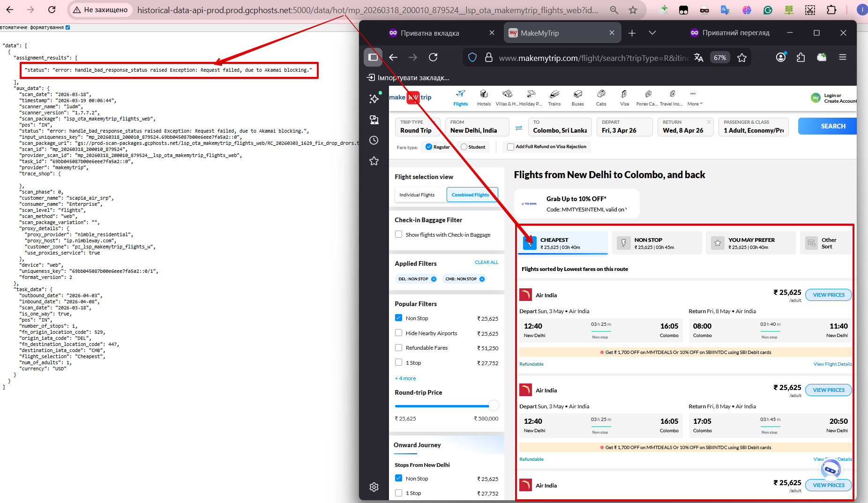The image size is (868, 503).
Task: Reload the Chrome historical-data page
Action: tap(52, 9)
